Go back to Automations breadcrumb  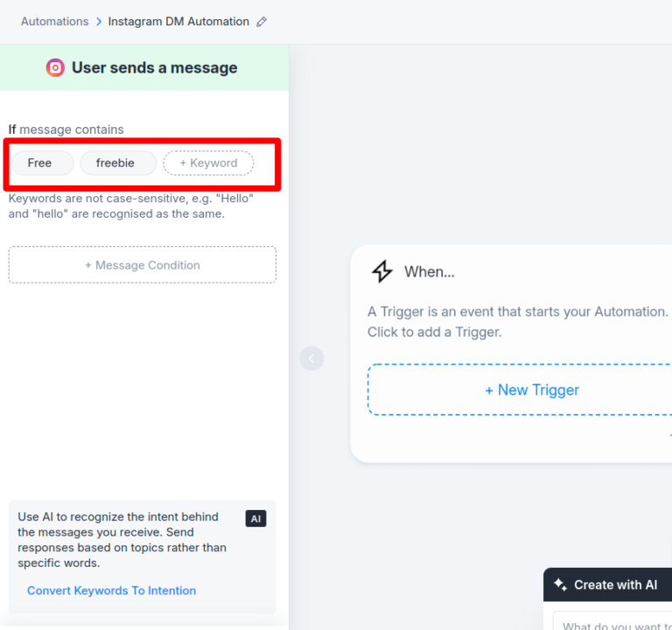coord(54,22)
